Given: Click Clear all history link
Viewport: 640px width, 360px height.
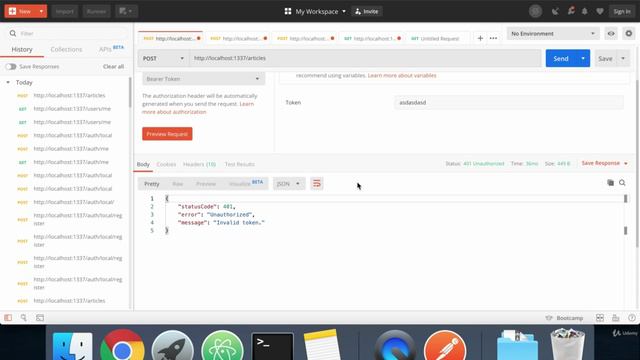Looking at the screenshot, I should pos(113,67).
